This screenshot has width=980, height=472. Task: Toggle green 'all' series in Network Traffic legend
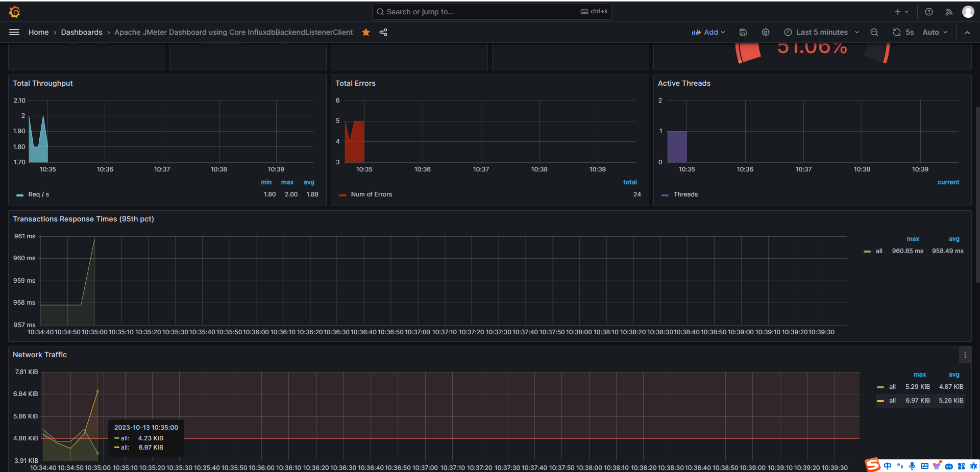click(892, 387)
